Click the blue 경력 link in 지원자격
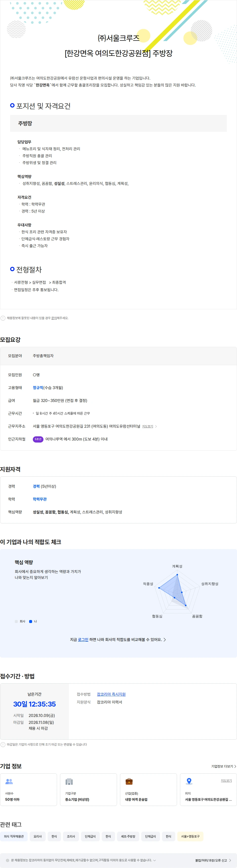 point(36,486)
